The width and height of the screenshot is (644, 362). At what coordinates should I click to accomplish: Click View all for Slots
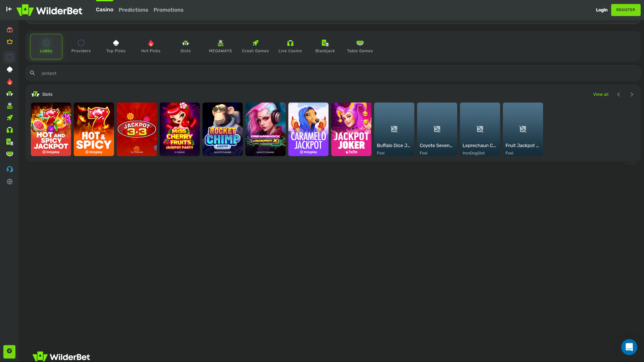[601, 95]
